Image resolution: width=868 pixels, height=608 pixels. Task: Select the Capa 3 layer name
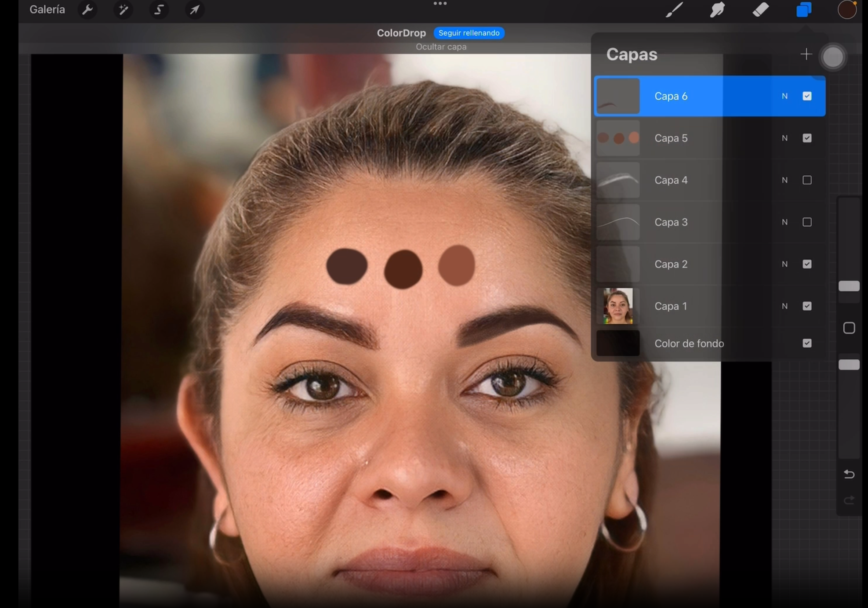tap(671, 222)
